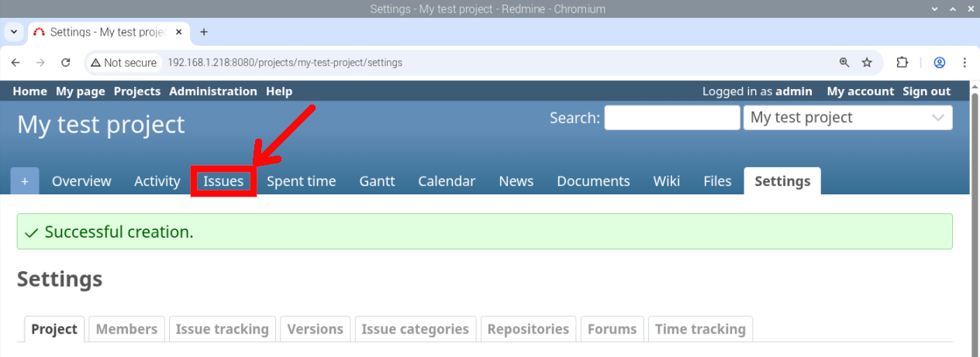Open the Help link

(279, 91)
